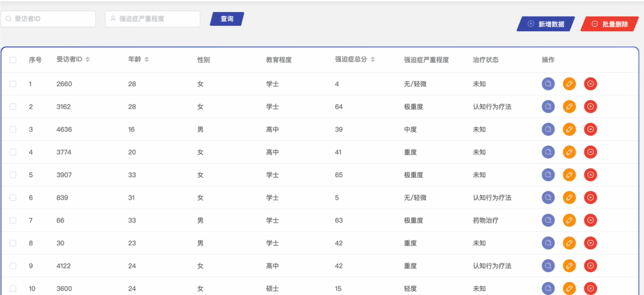
Task: Sort table by 年龄 column
Action: pos(147,60)
